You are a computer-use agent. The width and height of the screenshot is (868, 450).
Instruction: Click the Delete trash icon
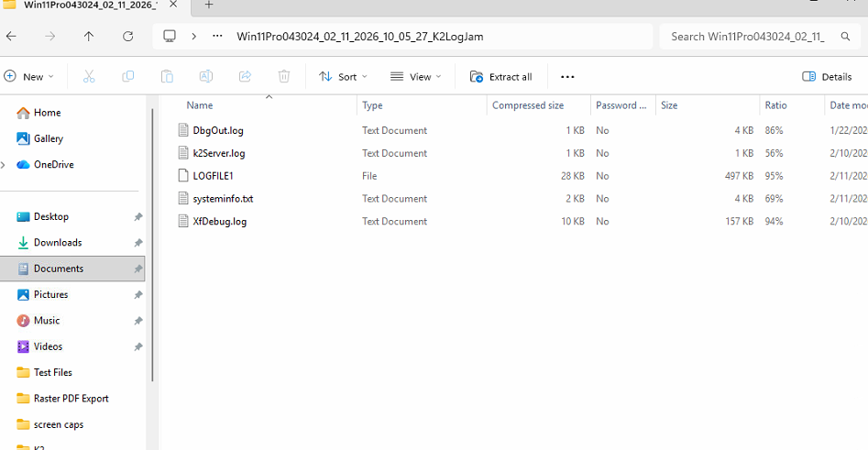pyautogui.click(x=284, y=77)
